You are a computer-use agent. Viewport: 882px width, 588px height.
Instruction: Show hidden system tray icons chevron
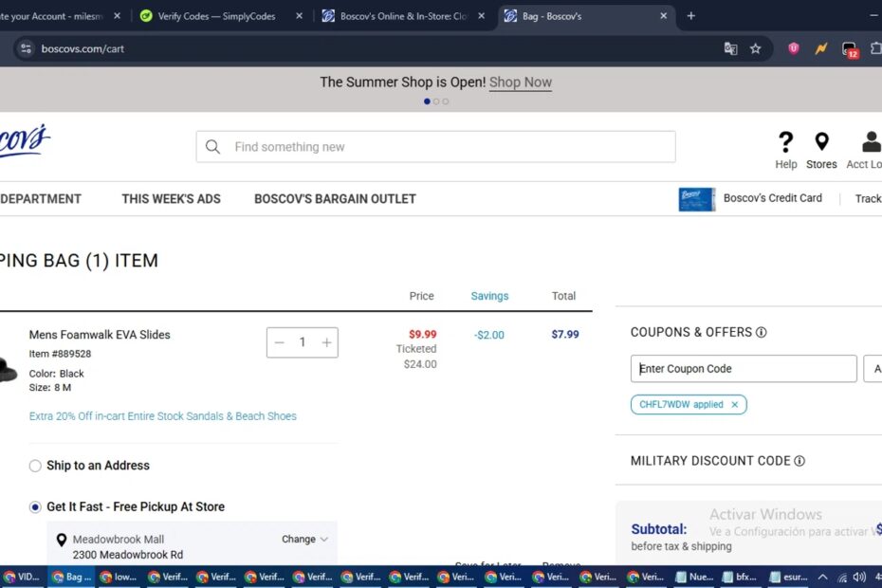point(822,577)
